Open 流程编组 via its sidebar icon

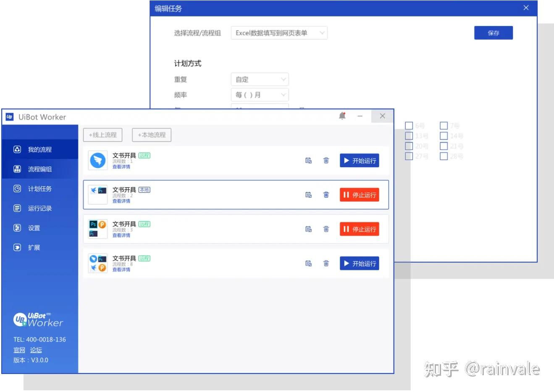pyautogui.click(x=17, y=169)
